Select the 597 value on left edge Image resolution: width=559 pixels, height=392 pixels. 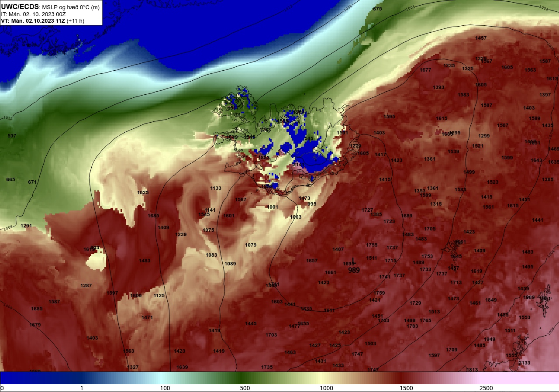[x=12, y=136]
